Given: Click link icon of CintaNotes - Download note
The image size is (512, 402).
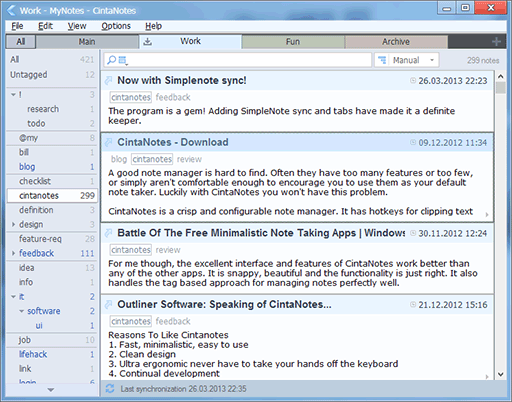Looking at the screenshot, I should click(109, 142).
